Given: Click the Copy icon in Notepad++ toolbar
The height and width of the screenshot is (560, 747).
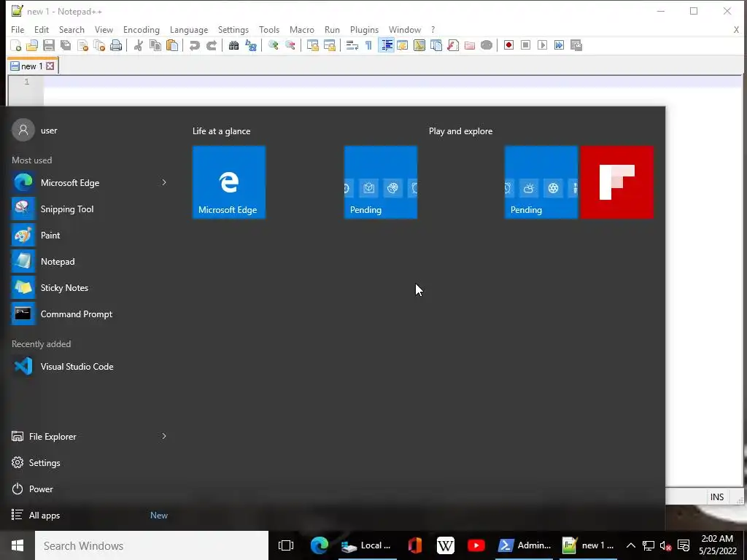Looking at the screenshot, I should click(x=155, y=45).
